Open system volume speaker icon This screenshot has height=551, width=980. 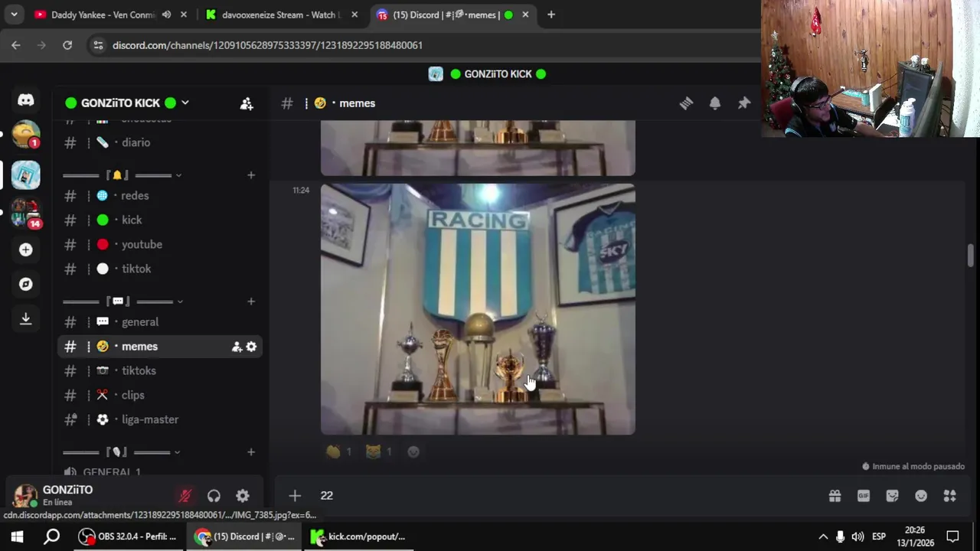858,536
